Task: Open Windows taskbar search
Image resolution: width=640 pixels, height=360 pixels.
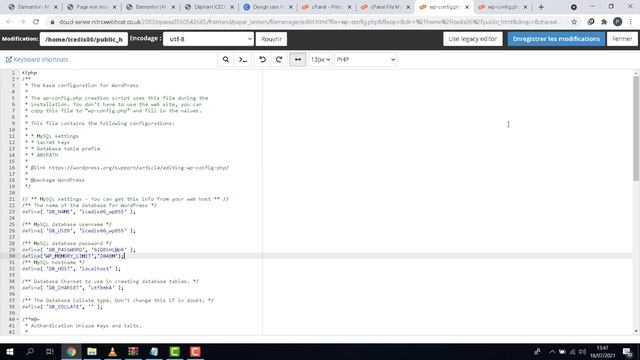Action: (30, 351)
